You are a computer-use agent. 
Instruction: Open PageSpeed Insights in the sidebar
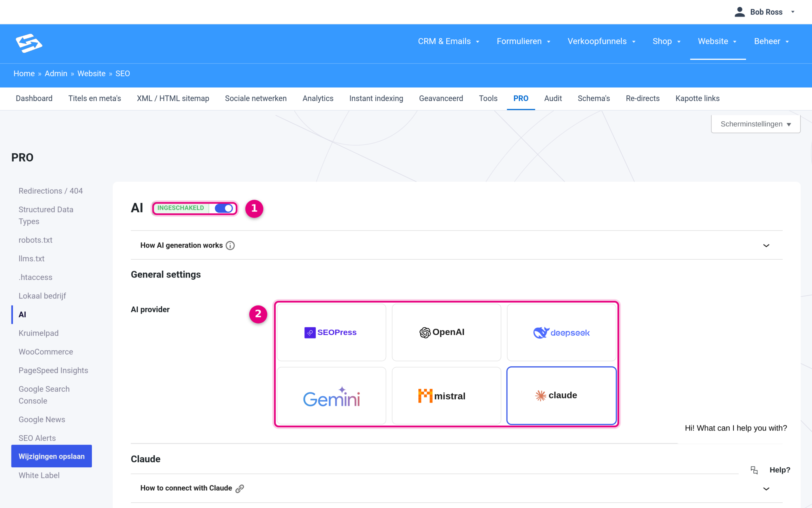tap(53, 371)
